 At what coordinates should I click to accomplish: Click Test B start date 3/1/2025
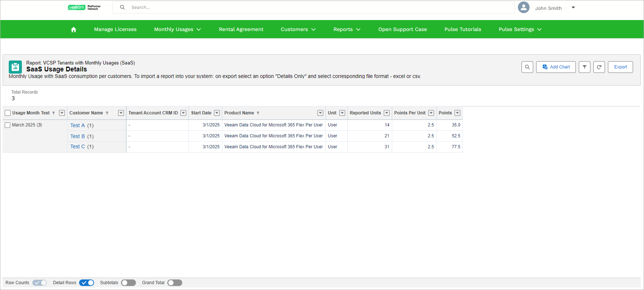click(x=211, y=136)
